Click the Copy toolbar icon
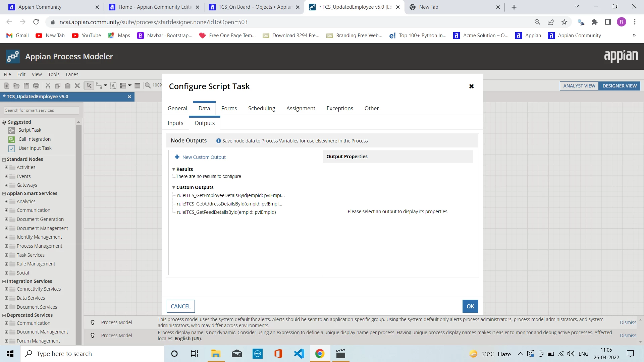The height and width of the screenshot is (362, 644). (x=58, y=86)
